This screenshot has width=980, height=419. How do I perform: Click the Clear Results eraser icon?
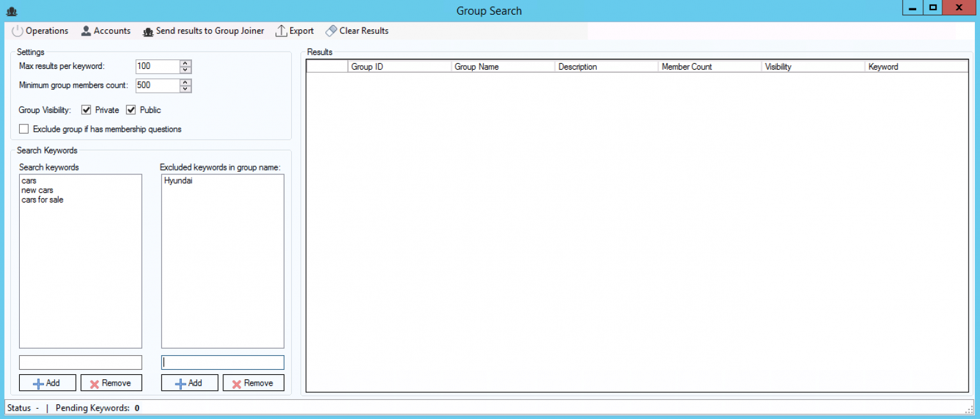point(331,31)
